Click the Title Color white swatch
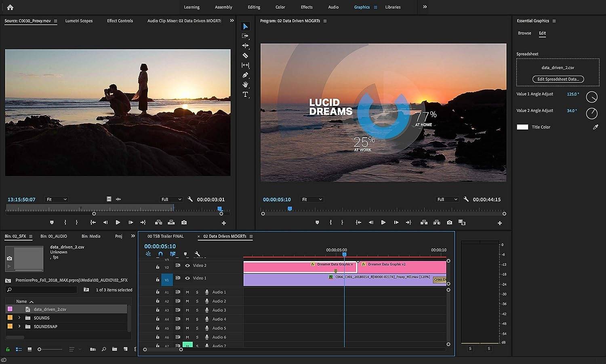The height and width of the screenshot is (364, 606). click(x=522, y=127)
